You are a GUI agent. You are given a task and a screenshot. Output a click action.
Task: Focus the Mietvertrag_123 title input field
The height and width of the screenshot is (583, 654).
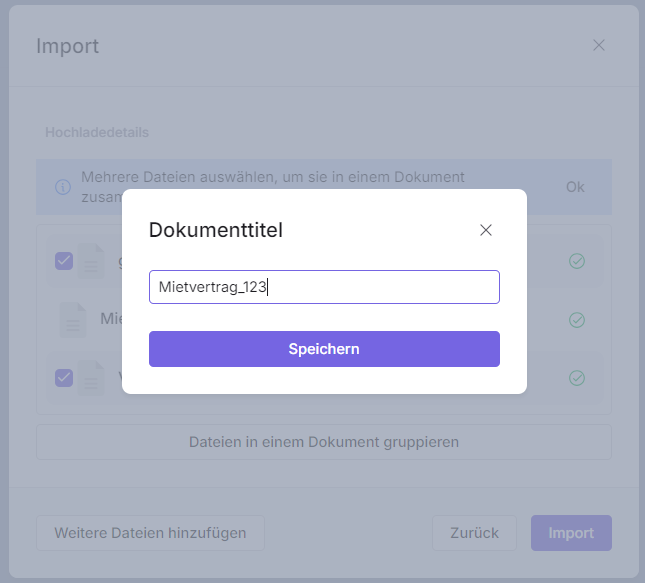point(324,287)
